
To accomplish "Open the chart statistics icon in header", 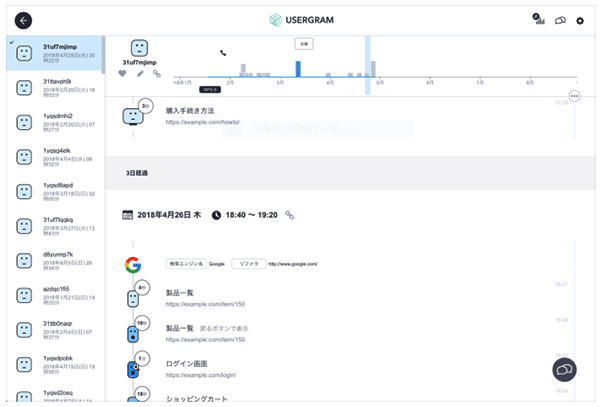I will [540, 19].
